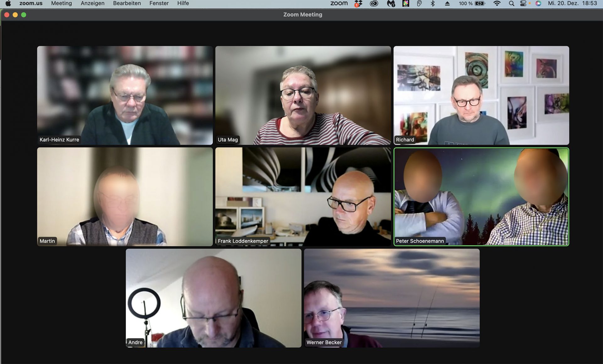Select Richard's video tile
This screenshot has width=603, height=364.
click(481, 95)
